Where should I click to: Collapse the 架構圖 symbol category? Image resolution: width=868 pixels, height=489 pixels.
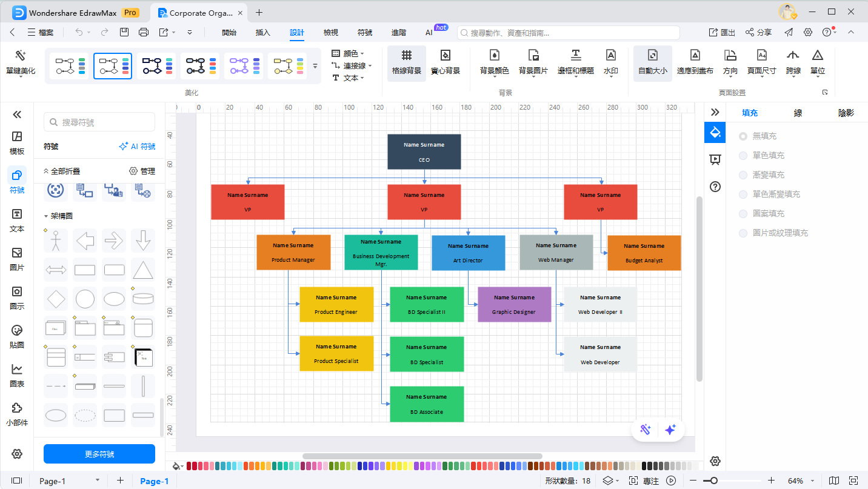(46, 216)
